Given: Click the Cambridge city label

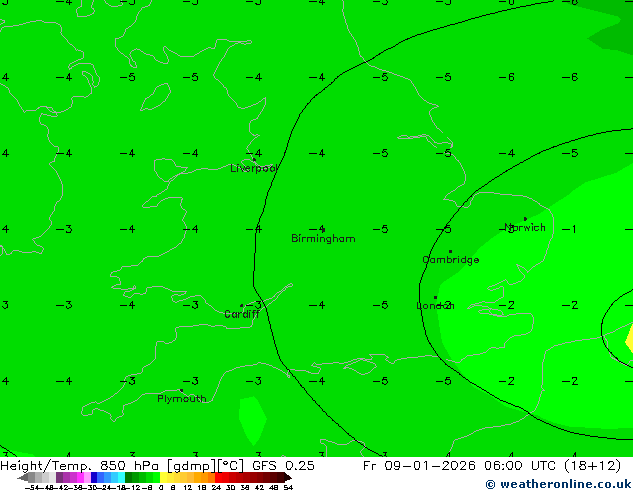Looking at the screenshot, I should 451,260.
